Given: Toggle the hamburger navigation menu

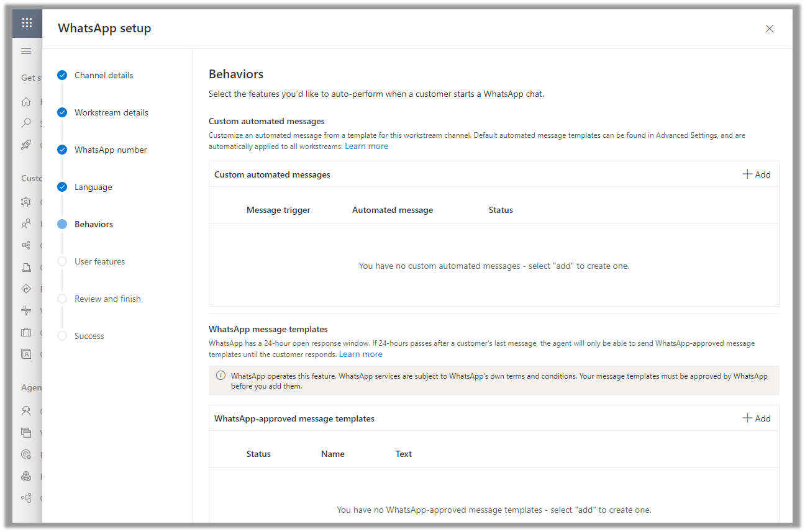Looking at the screenshot, I should [26, 51].
